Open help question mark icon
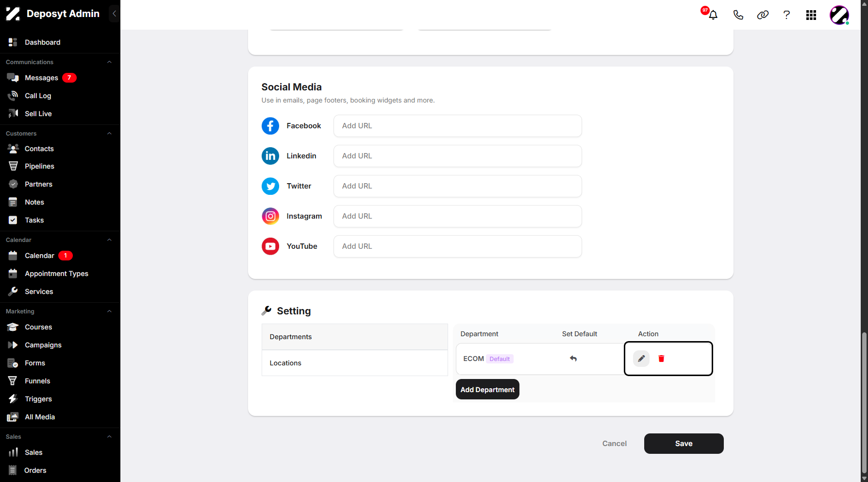 click(786, 15)
